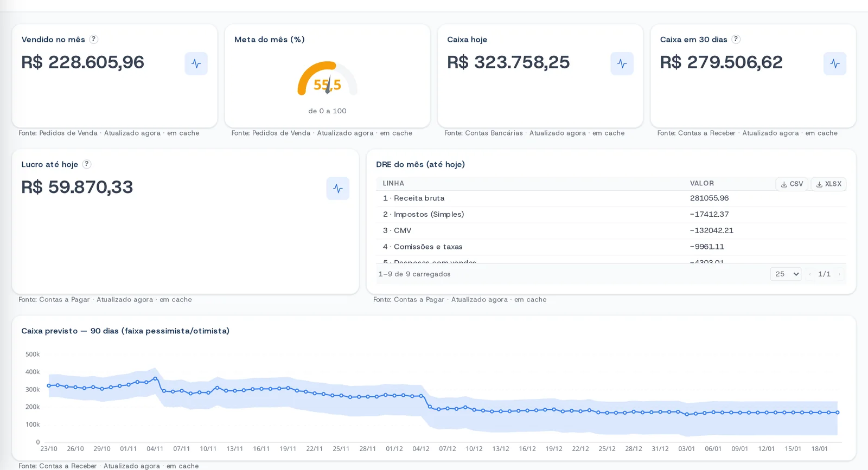
Task: Click the '1–9 de 9 carregados' counter
Action: [x=414, y=274]
